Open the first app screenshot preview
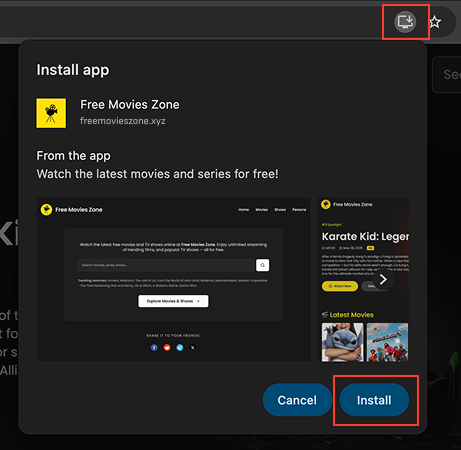The width and height of the screenshot is (461, 450). pos(173,279)
